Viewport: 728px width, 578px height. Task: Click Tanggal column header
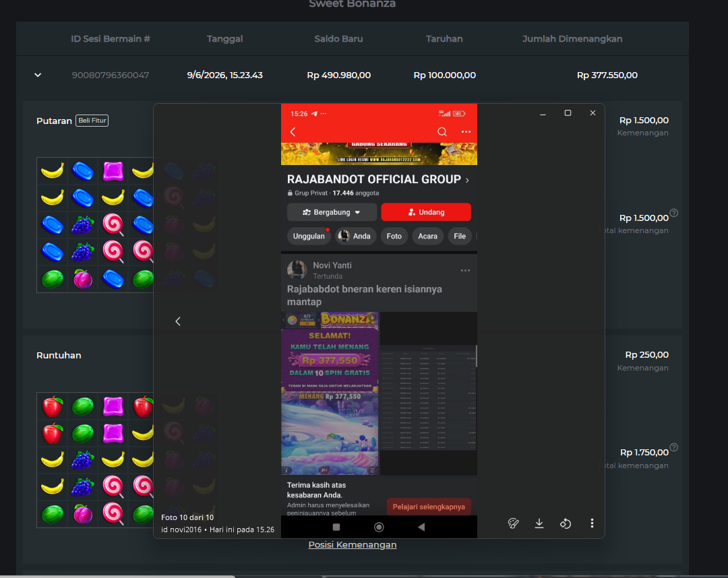(x=224, y=39)
